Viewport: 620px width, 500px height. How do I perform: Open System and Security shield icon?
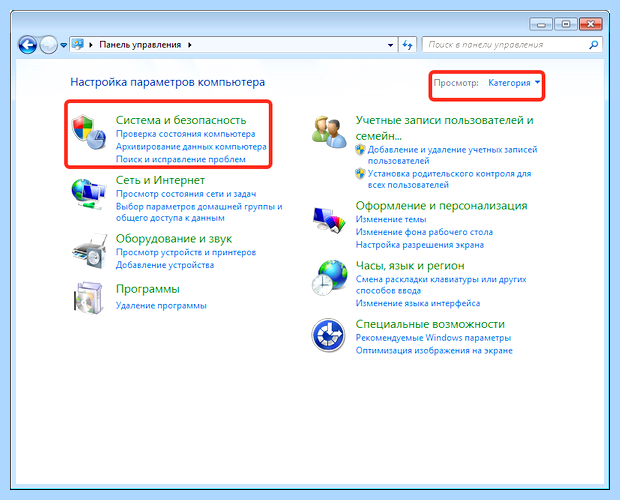(x=89, y=132)
